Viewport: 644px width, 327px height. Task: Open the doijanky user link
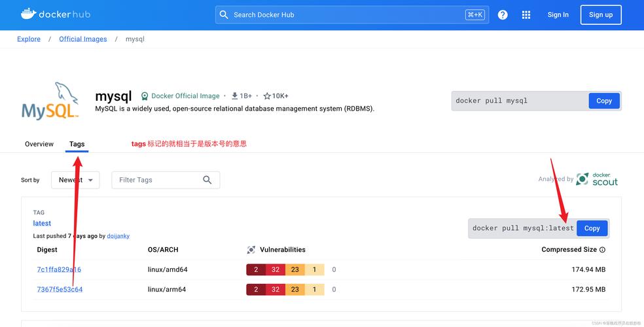click(x=118, y=236)
